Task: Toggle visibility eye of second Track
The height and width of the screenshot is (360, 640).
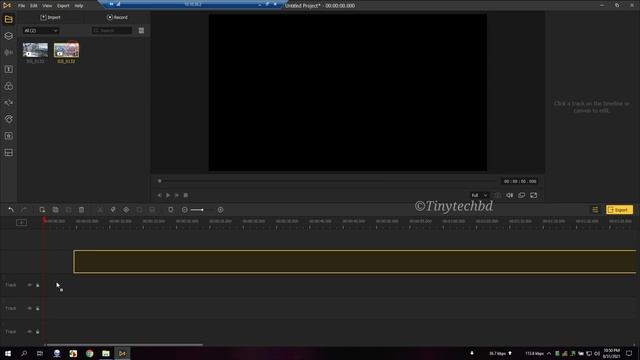Action: (30, 308)
